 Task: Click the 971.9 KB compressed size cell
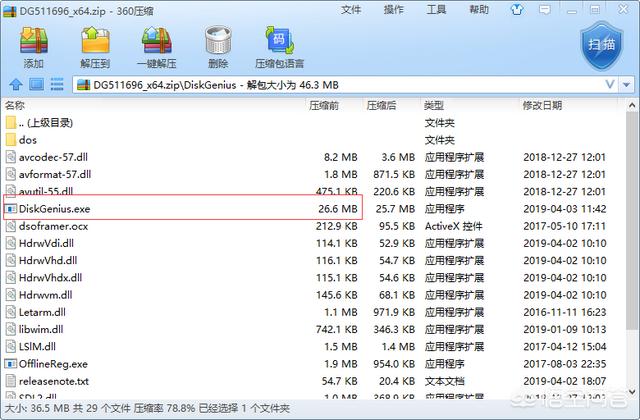click(x=394, y=312)
